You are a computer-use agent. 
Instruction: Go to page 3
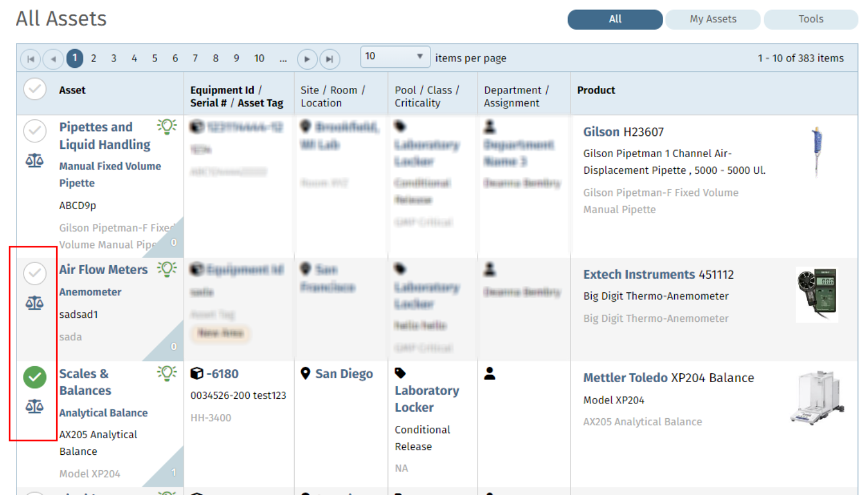114,58
